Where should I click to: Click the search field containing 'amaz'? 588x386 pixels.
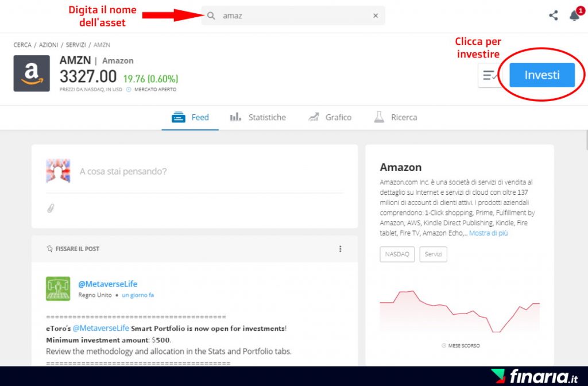pos(293,16)
